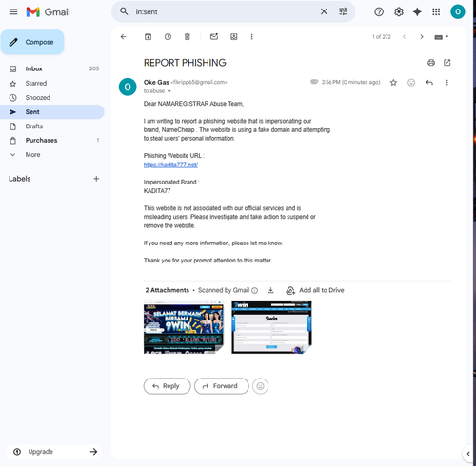Viewport: 476px width, 466px height.
Task: Archive this email
Action: (x=148, y=37)
